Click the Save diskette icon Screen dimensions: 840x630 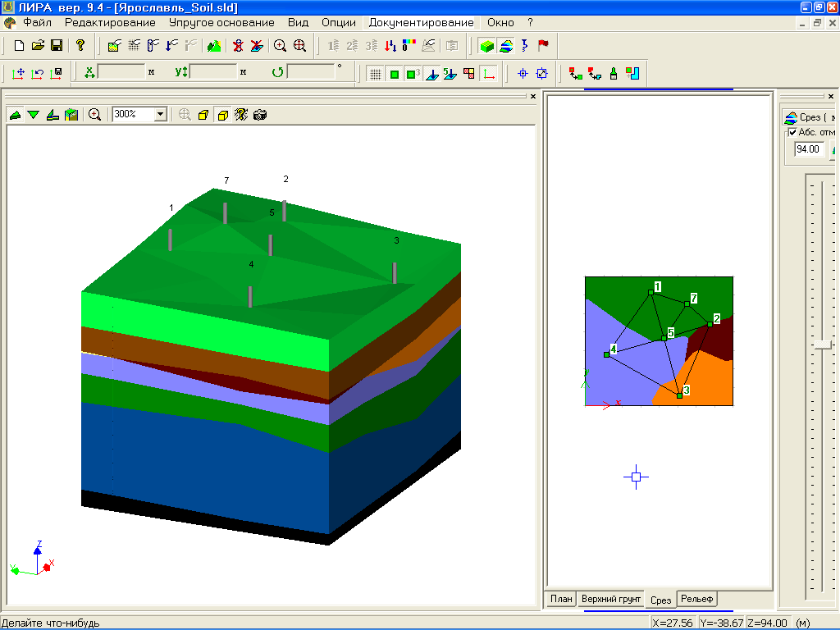[57, 46]
